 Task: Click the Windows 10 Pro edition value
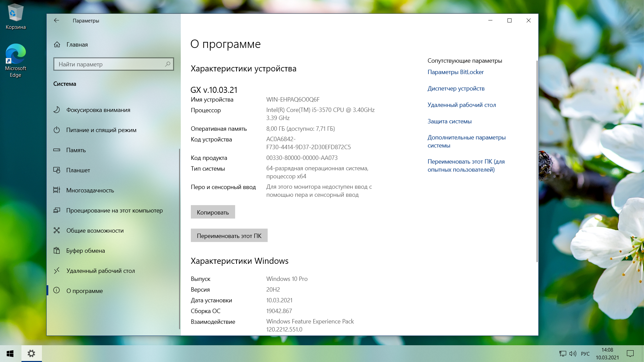[287, 279]
